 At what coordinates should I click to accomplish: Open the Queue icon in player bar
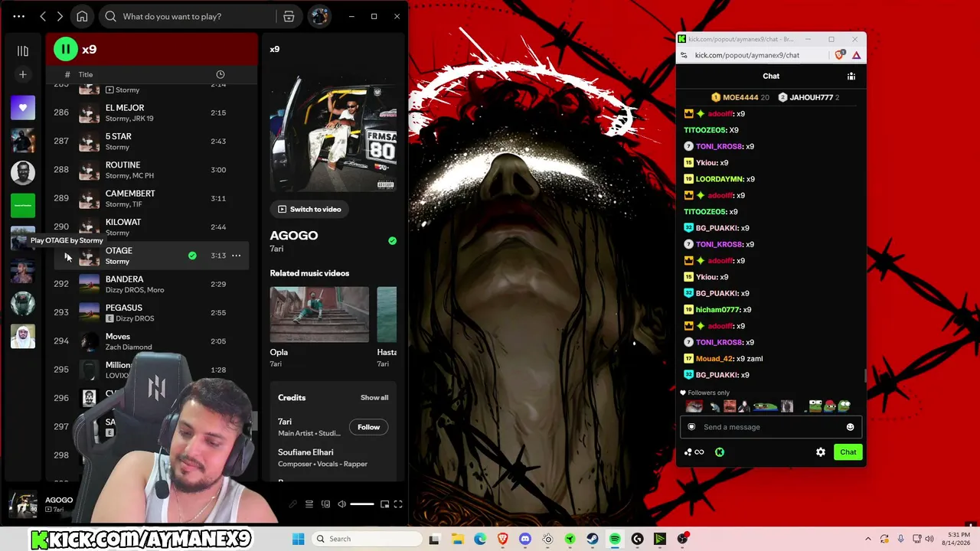coord(309,504)
